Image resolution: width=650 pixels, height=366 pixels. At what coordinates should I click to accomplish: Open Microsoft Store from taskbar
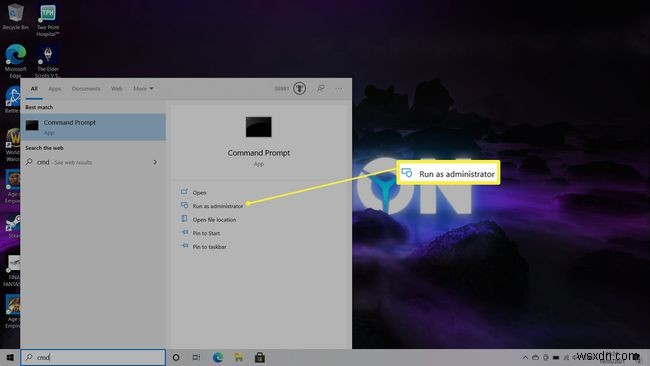coord(260,357)
